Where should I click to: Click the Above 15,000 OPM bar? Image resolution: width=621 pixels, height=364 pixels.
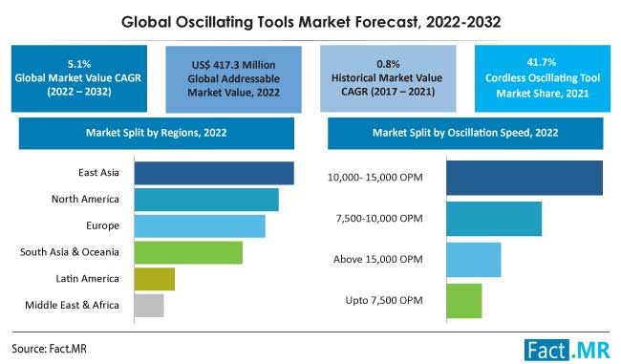tap(474, 260)
